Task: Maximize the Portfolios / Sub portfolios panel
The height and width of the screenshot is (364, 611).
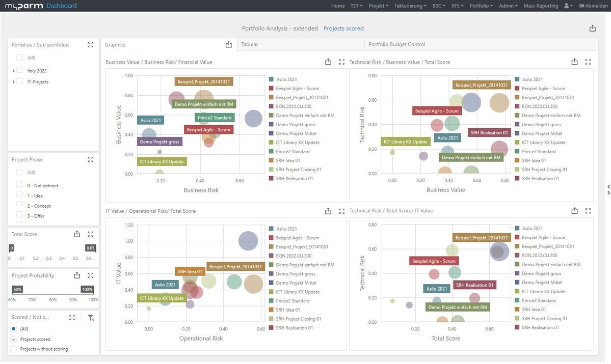Action: click(90, 45)
